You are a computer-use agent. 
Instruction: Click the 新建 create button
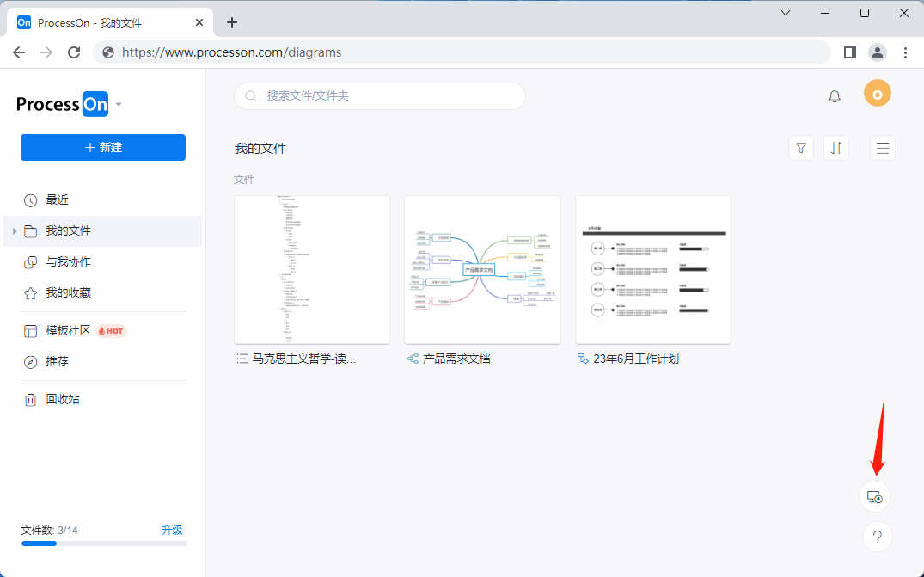[x=103, y=147]
